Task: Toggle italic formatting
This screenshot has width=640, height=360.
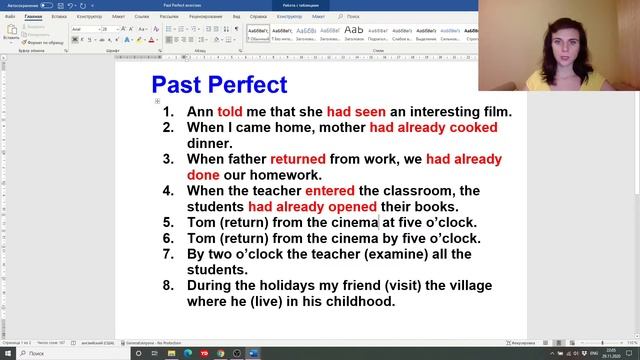Action: tap(82, 40)
